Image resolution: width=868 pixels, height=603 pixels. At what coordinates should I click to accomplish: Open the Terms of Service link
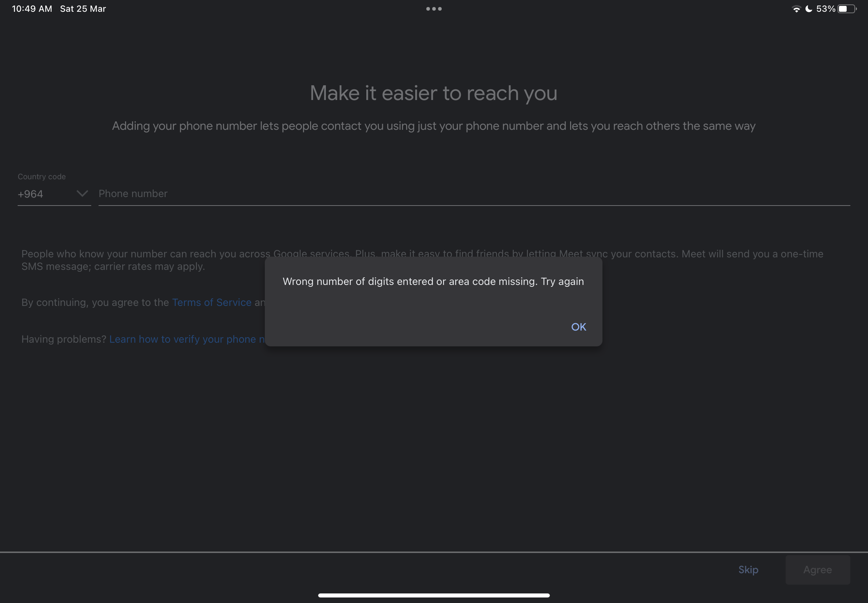(211, 302)
